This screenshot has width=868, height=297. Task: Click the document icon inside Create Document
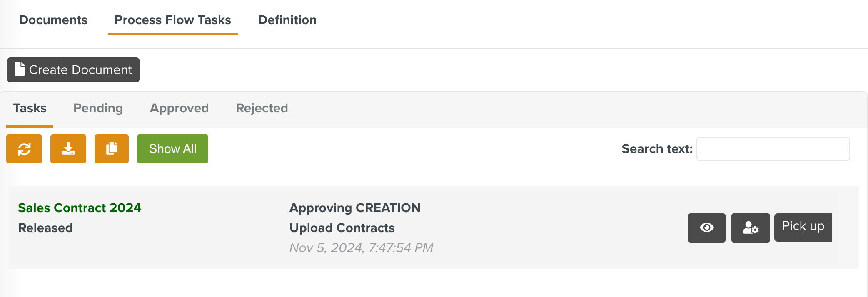19,69
